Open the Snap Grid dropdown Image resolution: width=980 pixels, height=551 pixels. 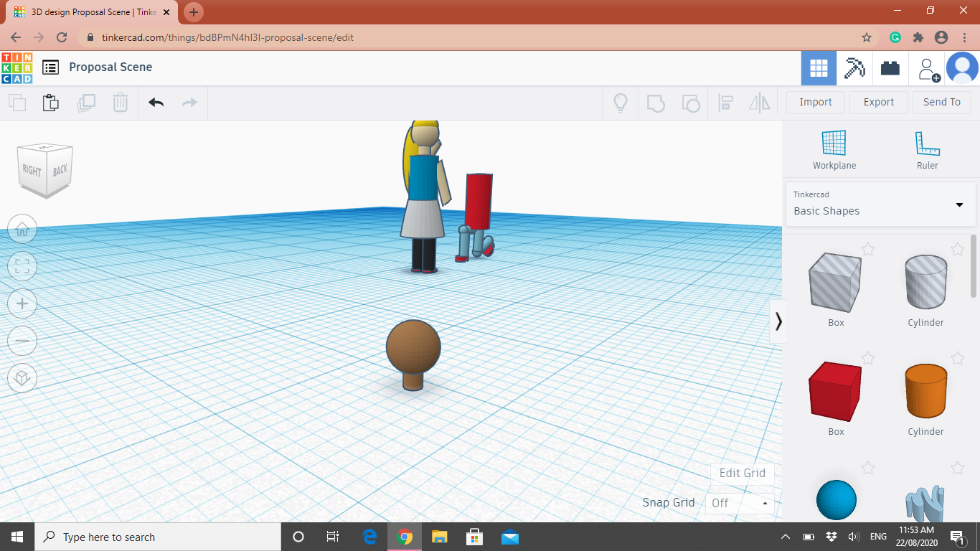click(x=740, y=503)
